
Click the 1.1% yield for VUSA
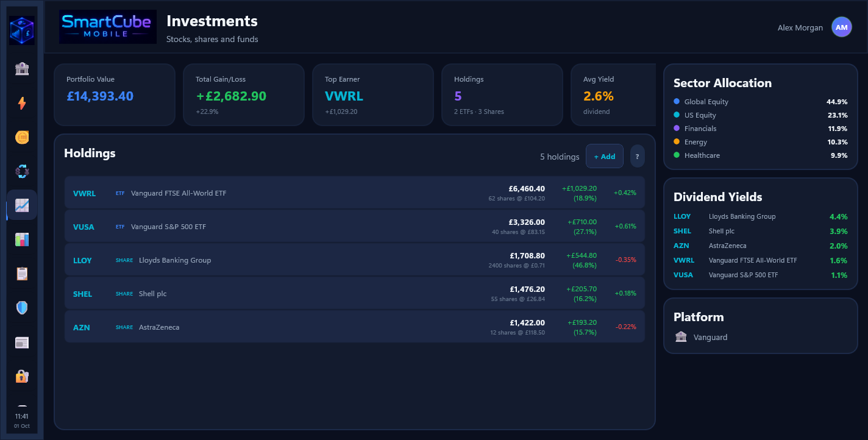pyautogui.click(x=839, y=275)
